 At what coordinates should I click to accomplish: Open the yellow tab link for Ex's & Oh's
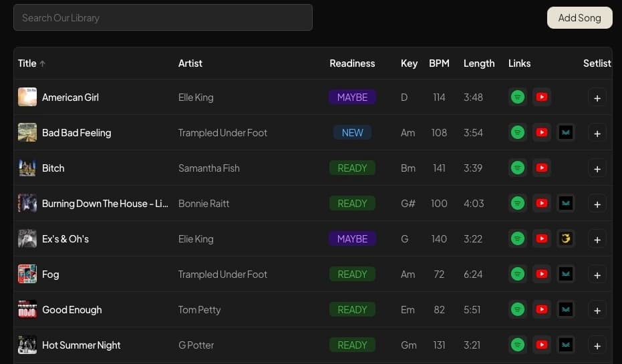click(566, 238)
